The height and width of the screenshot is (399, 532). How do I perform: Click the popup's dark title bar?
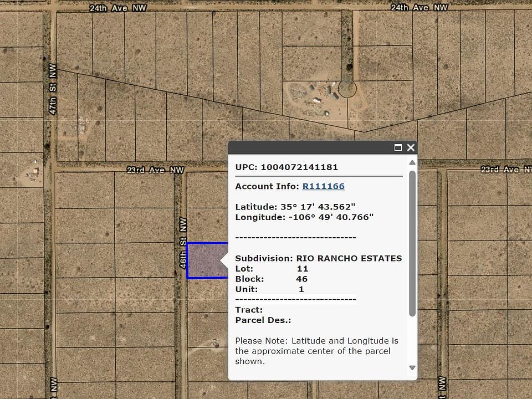(310, 147)
